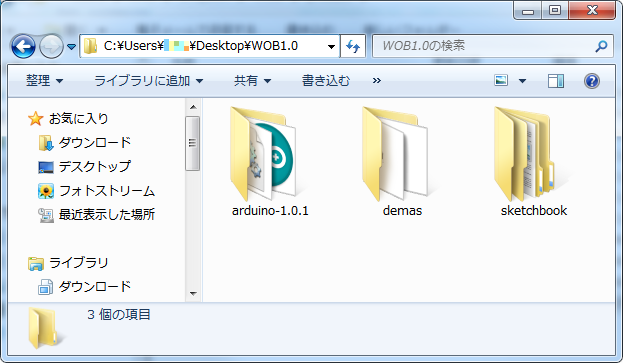Screen dimensions: 623x363
Task: Click the search magnifier icon
Action: pos(602,46)
